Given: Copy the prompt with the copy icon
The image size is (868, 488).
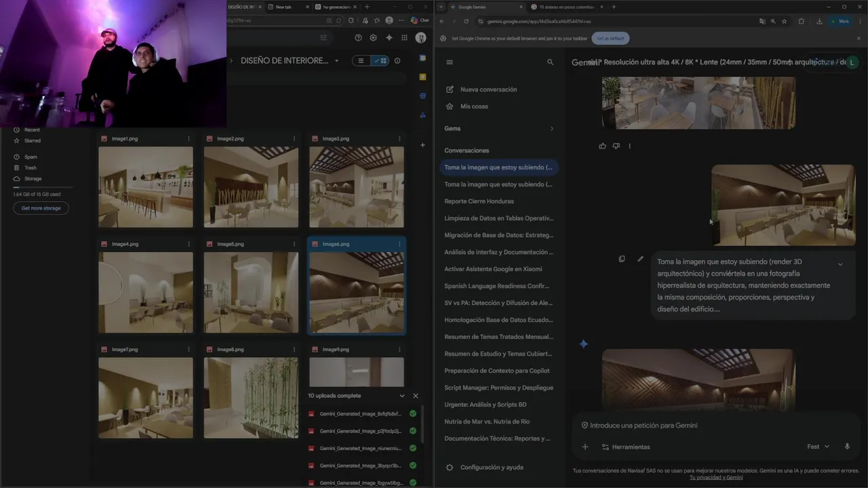Looking at the screenshot, I should (x=622, y=259).
